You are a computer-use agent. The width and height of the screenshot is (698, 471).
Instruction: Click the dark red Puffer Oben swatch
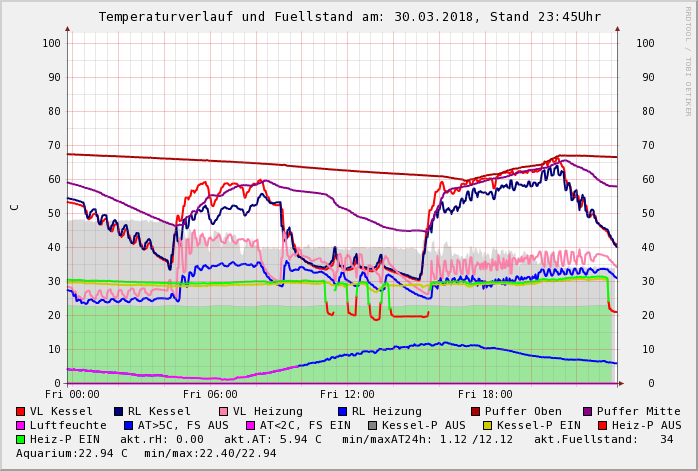tap(475, 412)
